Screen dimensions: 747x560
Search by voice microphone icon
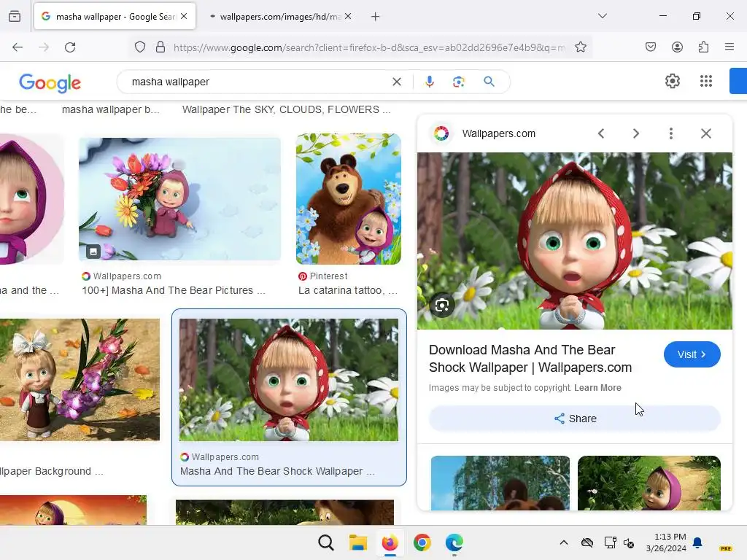click(429, 82)
